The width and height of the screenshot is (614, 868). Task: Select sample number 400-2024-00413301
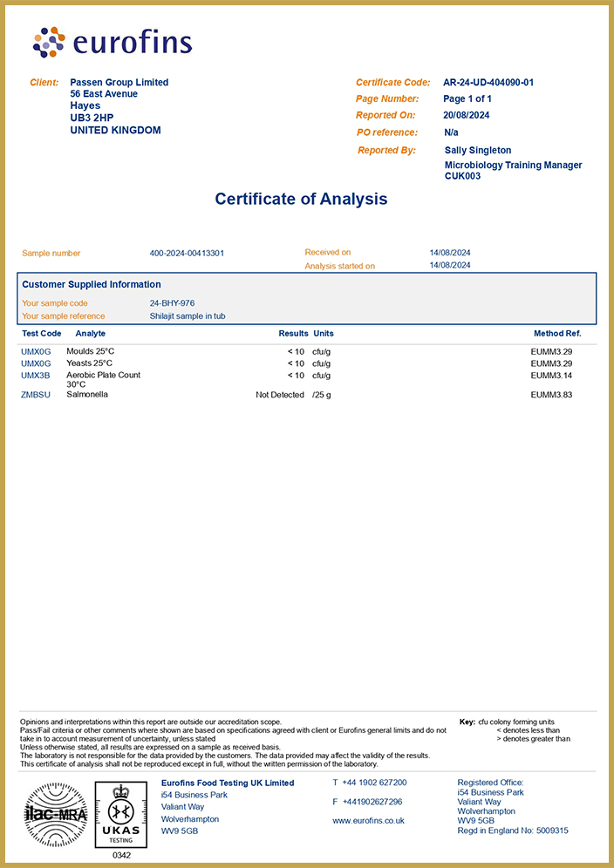(x=187, y=254)
